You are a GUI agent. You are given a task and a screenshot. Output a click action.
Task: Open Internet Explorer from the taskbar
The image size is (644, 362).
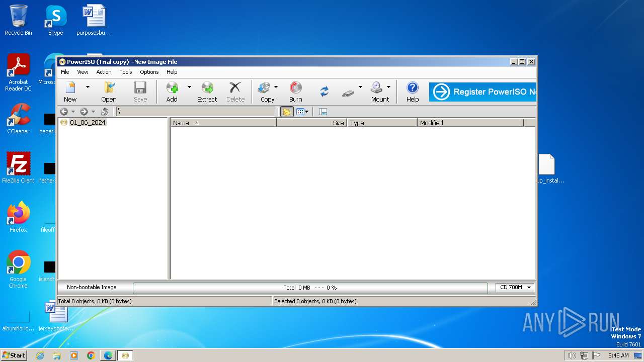40,355
